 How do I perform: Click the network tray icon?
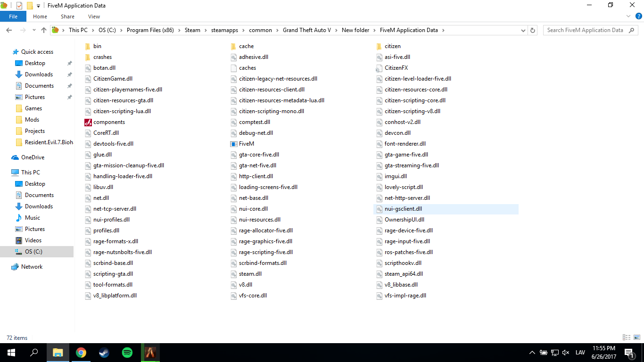tap(555, 353)
